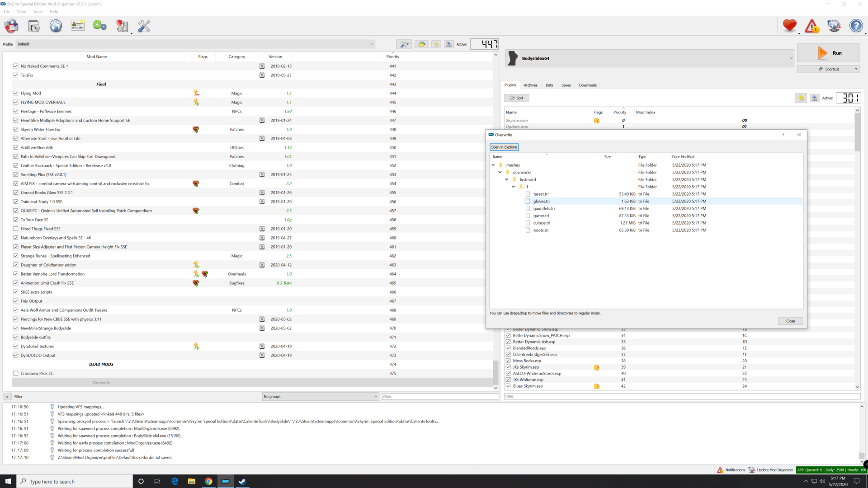
Task: Open the change game instance icon
Action: 11,26
